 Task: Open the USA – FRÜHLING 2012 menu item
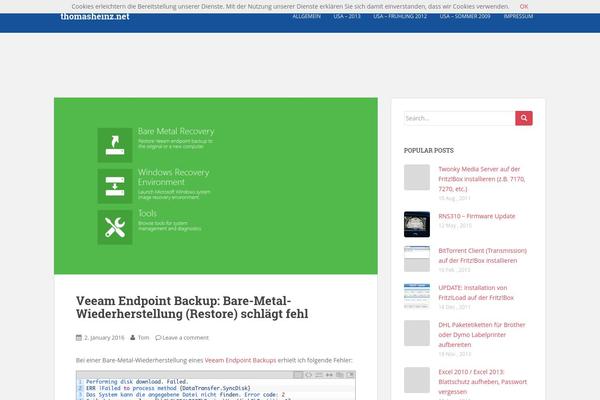[x=400, y=16]
